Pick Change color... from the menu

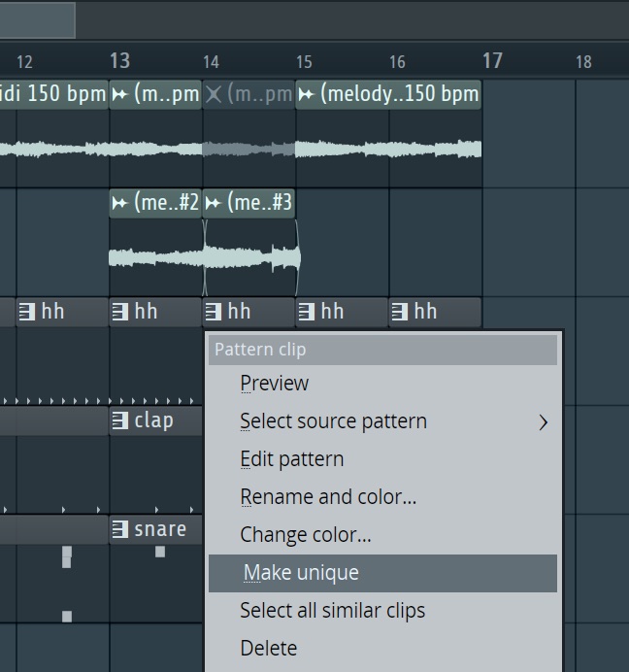coord(382,535)
